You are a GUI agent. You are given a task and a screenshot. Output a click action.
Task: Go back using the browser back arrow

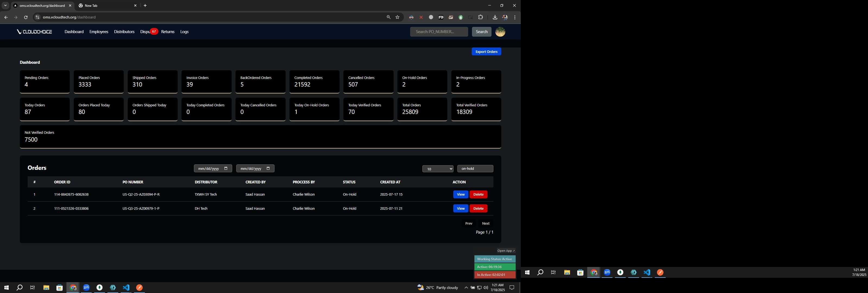6,17
